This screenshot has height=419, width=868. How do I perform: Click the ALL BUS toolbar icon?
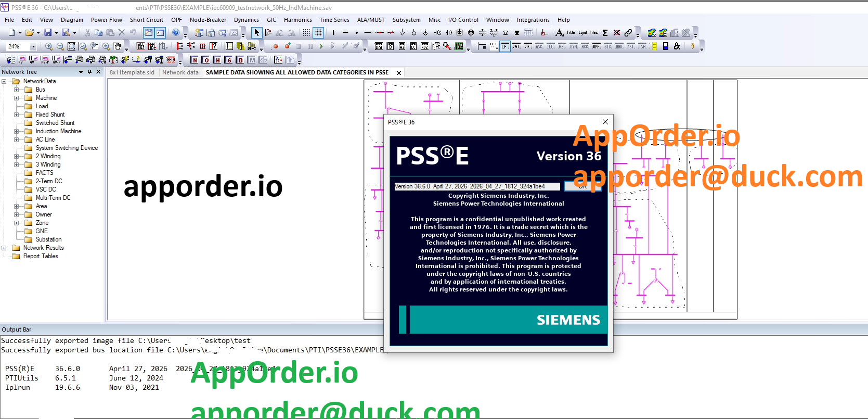[140, 46]
